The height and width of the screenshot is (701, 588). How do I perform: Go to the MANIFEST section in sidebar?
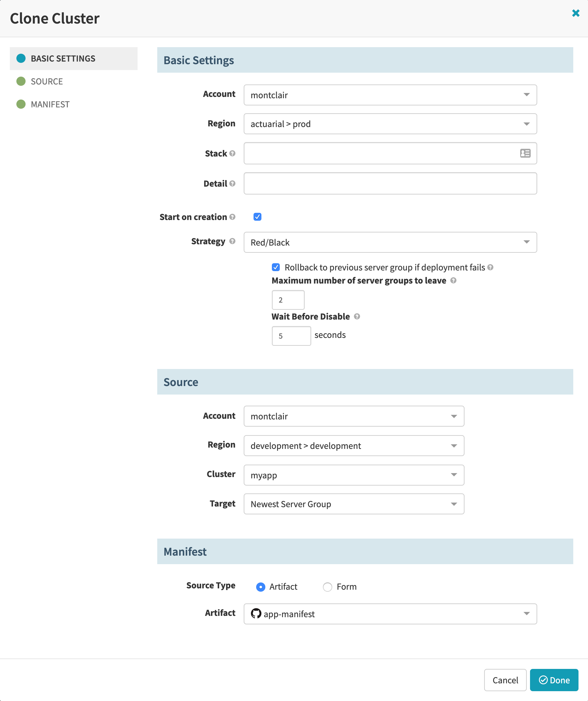[50, 104]
